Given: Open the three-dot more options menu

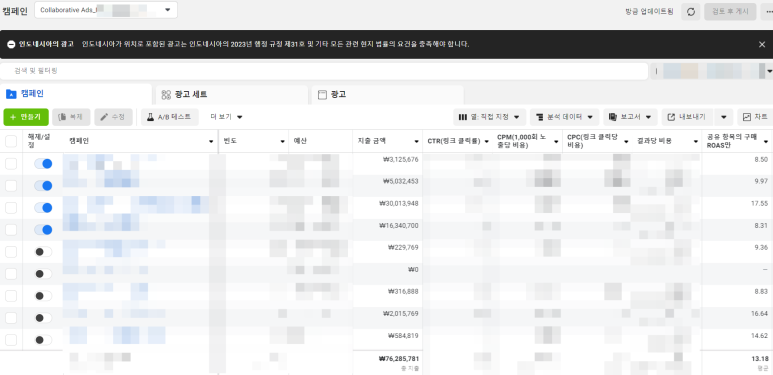Looking at the screenshot, I should click(769, 12).
